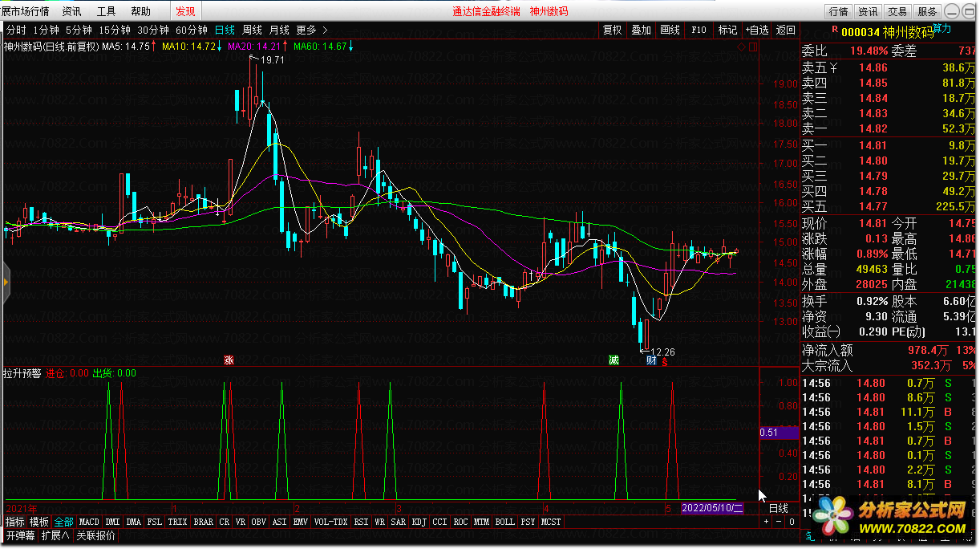This screenshot has width=980, height=549.
Task: Click the 日线 label at chart bottom right
Action: (x=779, y=508)
